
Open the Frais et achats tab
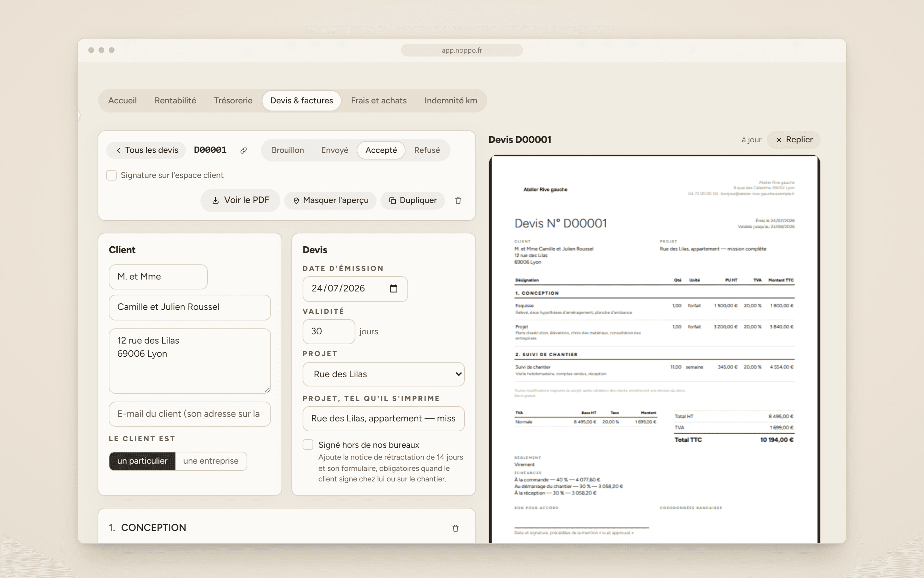point(379,101)
